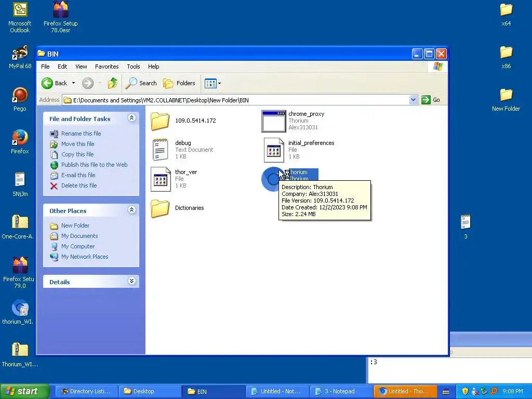Open the address bar dropdown arrow
This screenshot has height=399, width=532.
pos(413,100)
